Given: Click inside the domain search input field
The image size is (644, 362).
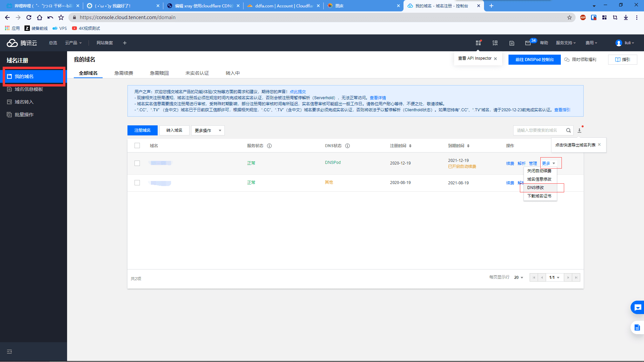Looking at the screenshot, I should (x=537, y=130).
